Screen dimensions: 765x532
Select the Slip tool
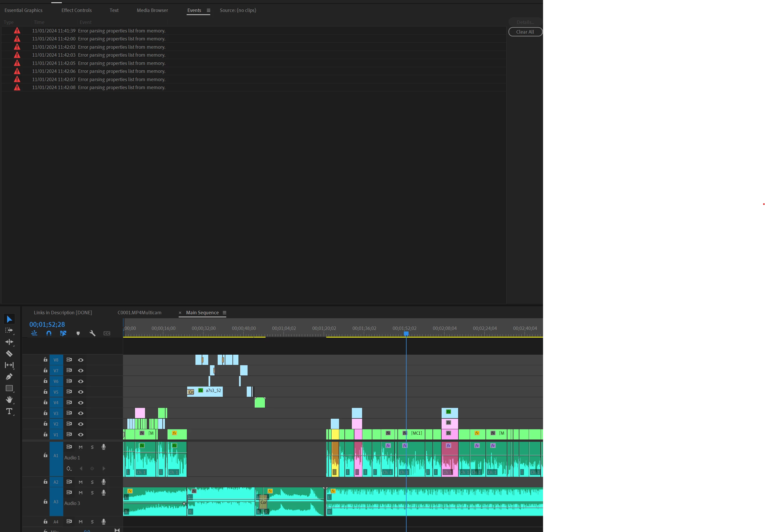[9, 365]
